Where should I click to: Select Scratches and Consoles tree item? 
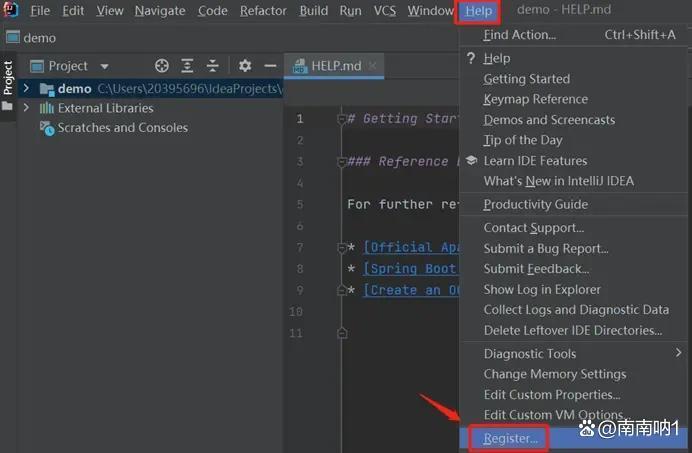pyautogui.click(x=122, y=128)
